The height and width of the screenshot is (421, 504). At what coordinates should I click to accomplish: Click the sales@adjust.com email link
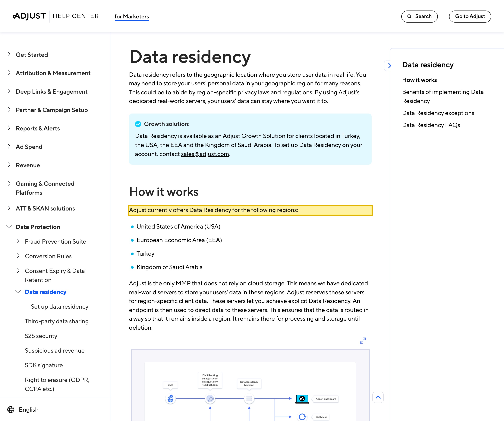pos(205,154)
